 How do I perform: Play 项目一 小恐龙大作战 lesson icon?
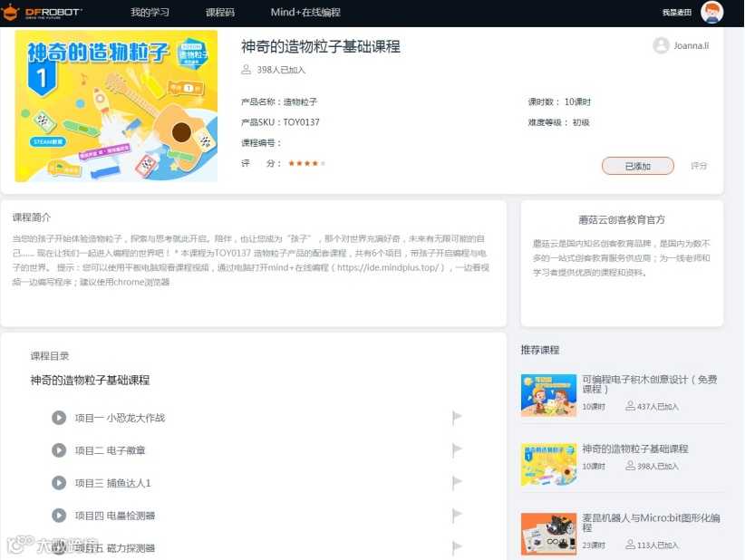coord(59,418)
